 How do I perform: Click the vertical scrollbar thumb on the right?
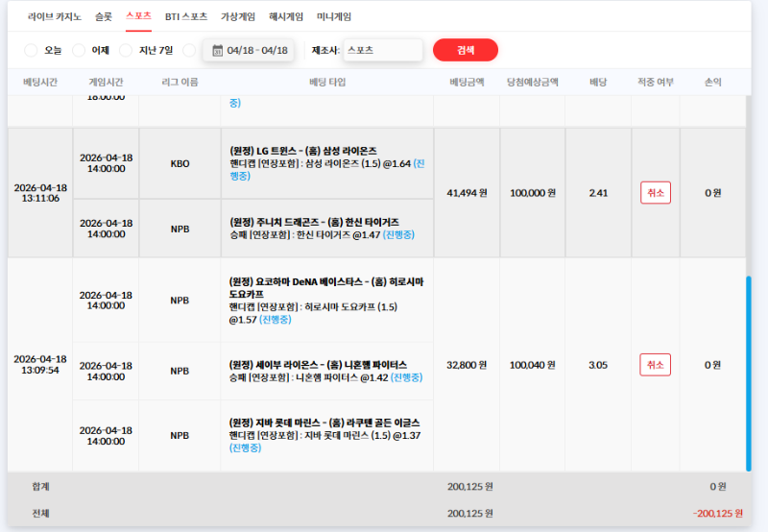pyautogui.click(x=749, y=375)
